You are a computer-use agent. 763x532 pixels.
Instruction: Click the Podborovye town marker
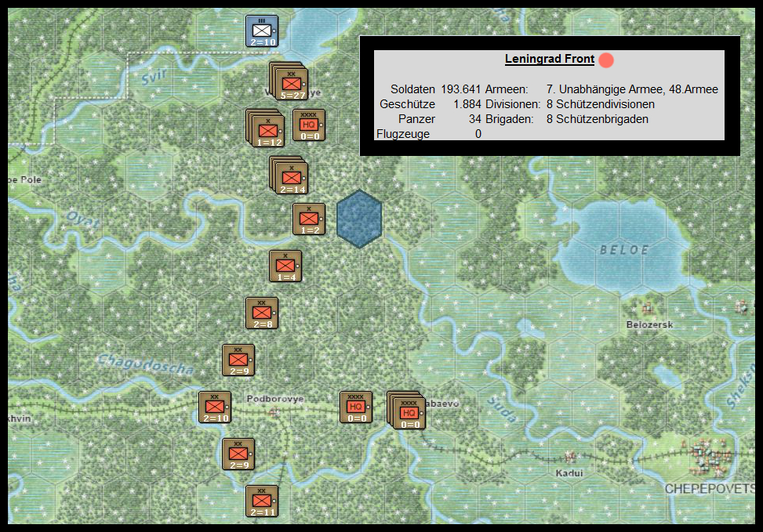[x=274, y=412]
